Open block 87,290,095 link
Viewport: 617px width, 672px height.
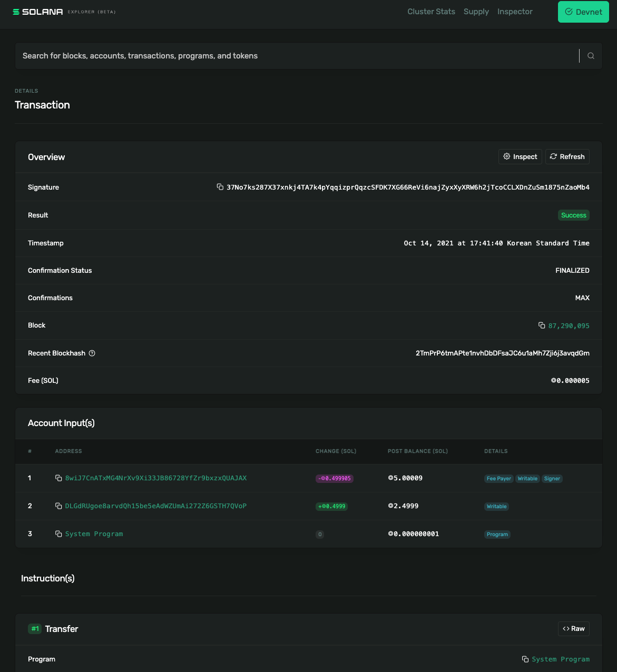pos(569,326)
